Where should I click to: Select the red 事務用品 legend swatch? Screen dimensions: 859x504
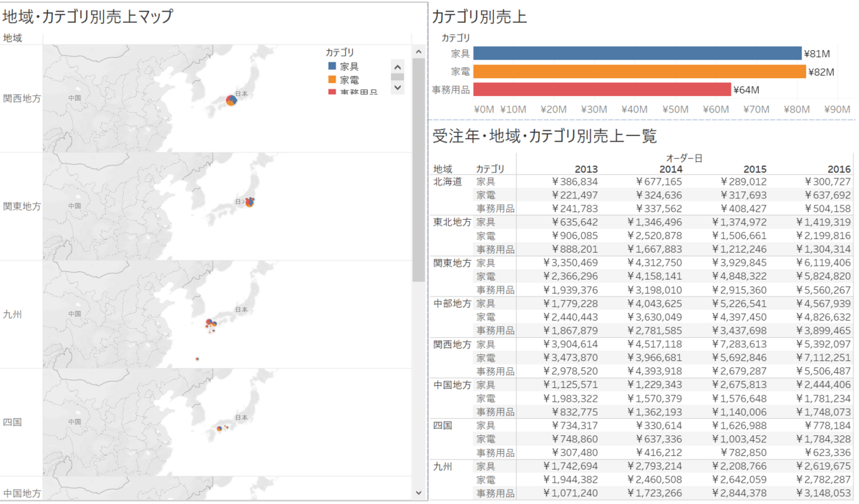click(331, 92)
